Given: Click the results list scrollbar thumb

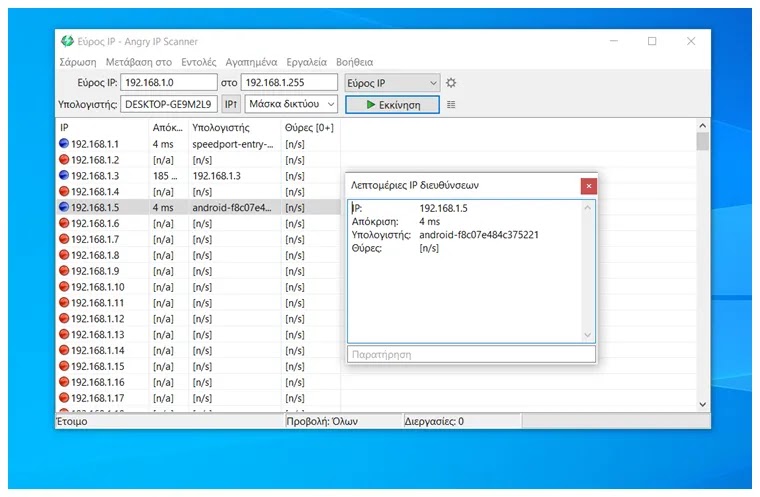Looking at the screenshot, I should [x=703, y=142].
